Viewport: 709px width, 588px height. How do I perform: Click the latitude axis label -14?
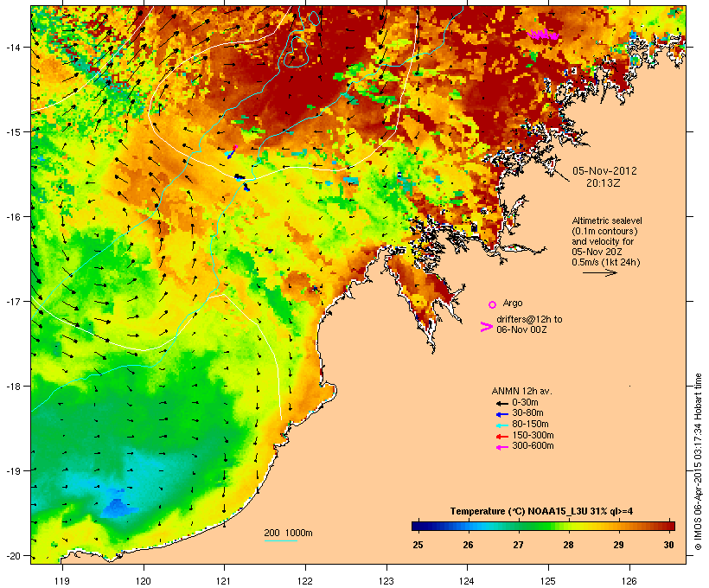tap(12, 47)
